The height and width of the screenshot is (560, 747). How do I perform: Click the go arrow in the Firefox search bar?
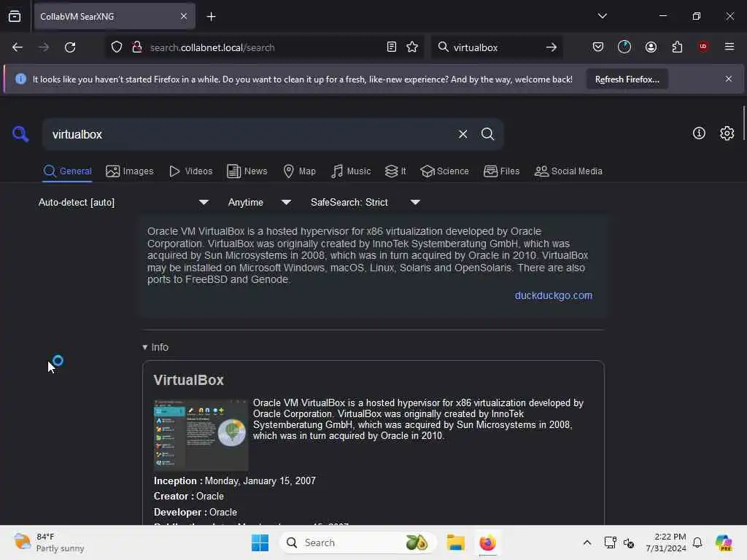point(551,47)
